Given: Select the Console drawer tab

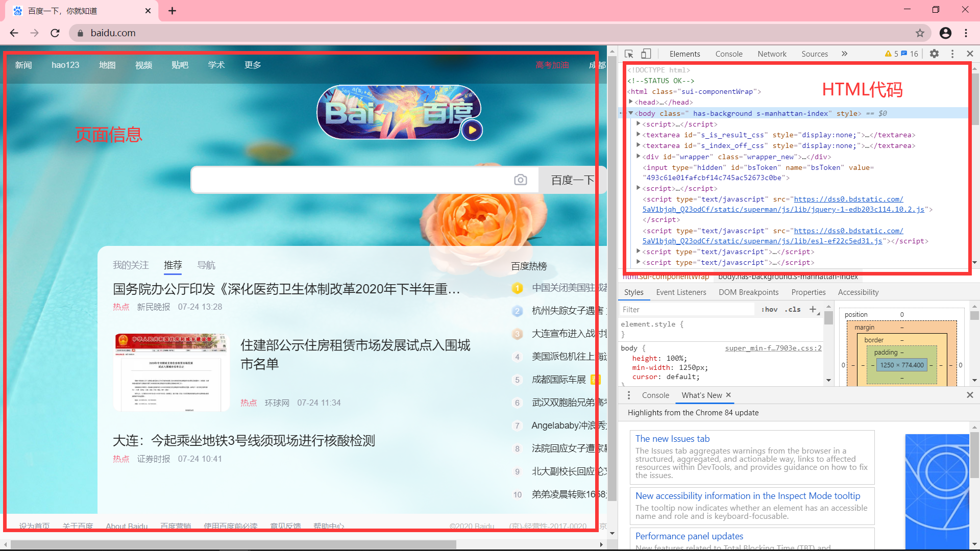Looking at the screenshot, I should tap(655, 395).
